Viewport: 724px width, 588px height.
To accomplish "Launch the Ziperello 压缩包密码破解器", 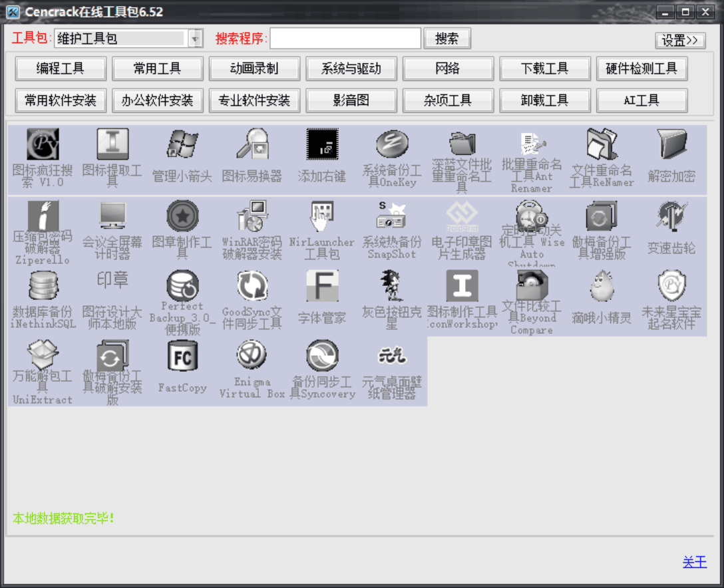I will 43,216.
